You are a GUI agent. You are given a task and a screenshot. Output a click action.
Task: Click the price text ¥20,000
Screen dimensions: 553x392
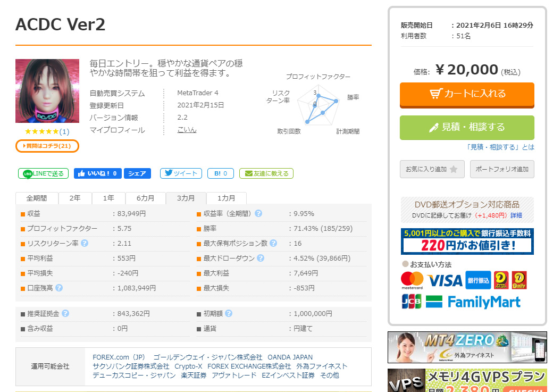point(467,70)
